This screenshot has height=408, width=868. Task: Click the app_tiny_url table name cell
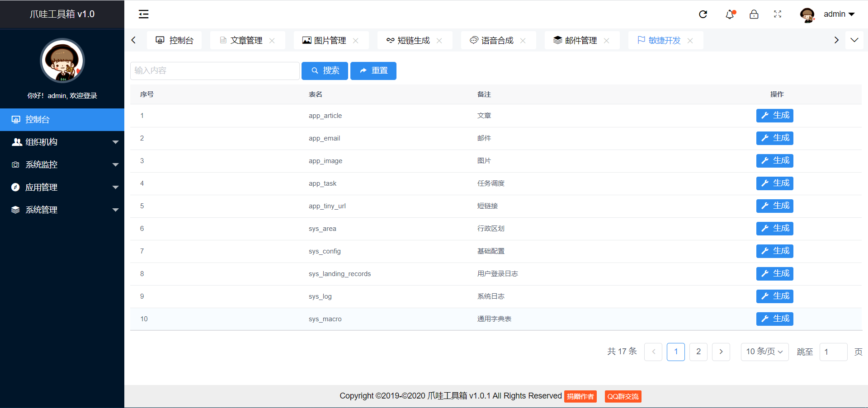click(x=327, y=206)
